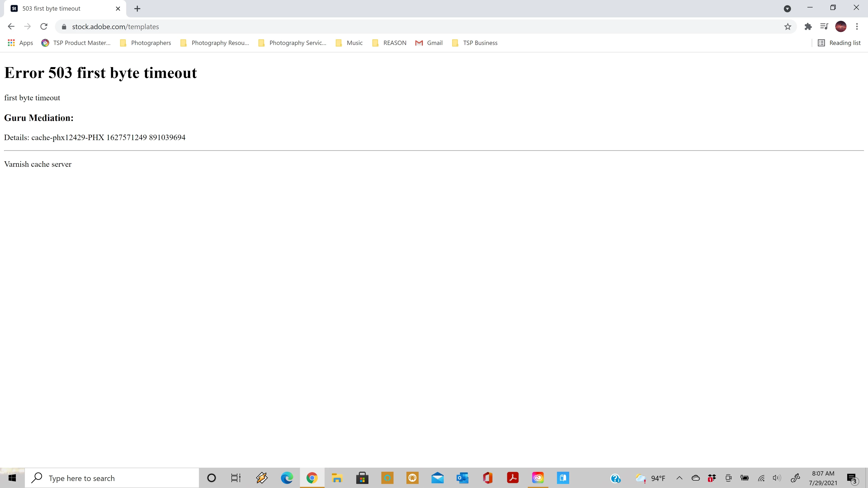View site info via lock icon

[x=64, y=27]
